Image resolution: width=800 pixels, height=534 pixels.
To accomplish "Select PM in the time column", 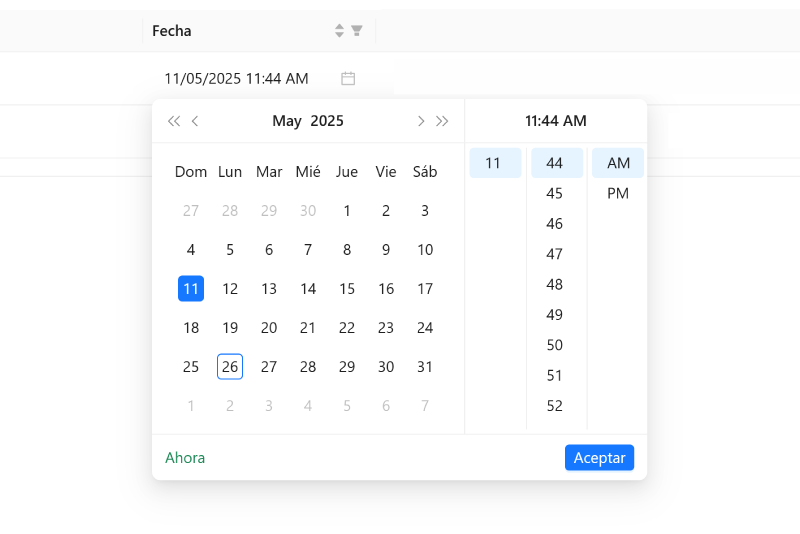I will tap(618, 193).
